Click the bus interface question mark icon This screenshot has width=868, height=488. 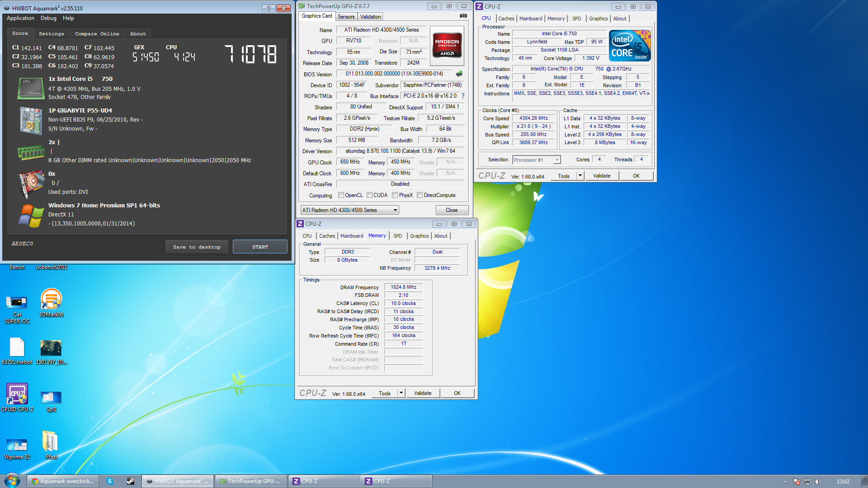click(463, 96)
